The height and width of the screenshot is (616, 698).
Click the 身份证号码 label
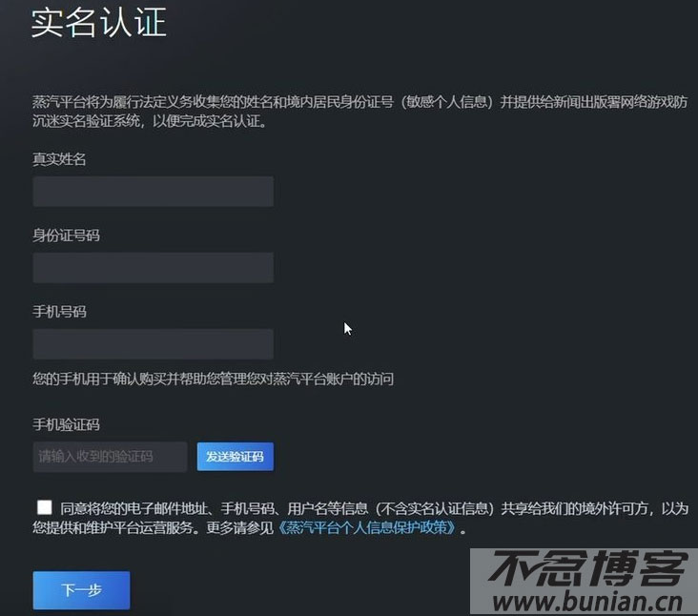coord(66,235)
